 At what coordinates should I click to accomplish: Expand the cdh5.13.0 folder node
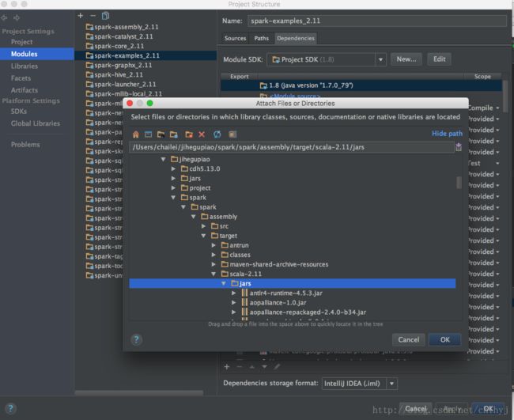click(x=174, y=169)
